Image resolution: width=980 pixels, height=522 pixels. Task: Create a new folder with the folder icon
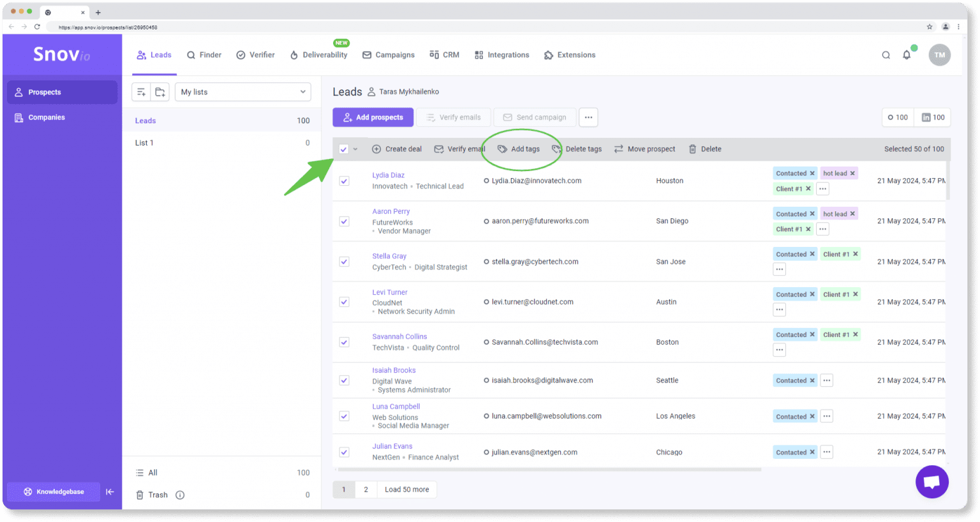pos(160,91)
